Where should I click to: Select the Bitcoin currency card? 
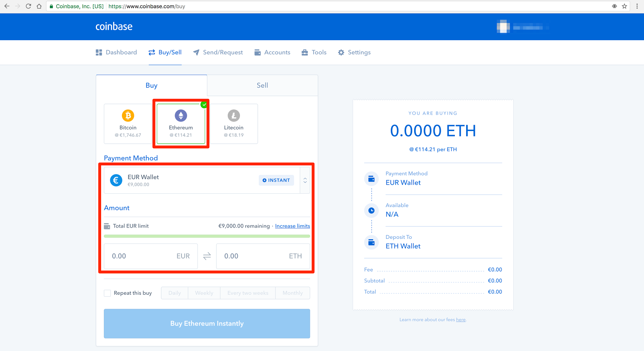[128, 124]
